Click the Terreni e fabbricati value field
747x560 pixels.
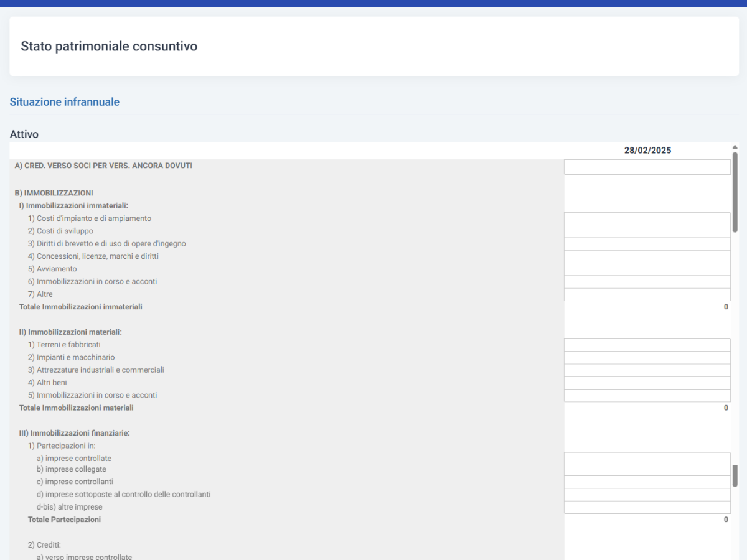pyautogui.click(x=647, y=345)
